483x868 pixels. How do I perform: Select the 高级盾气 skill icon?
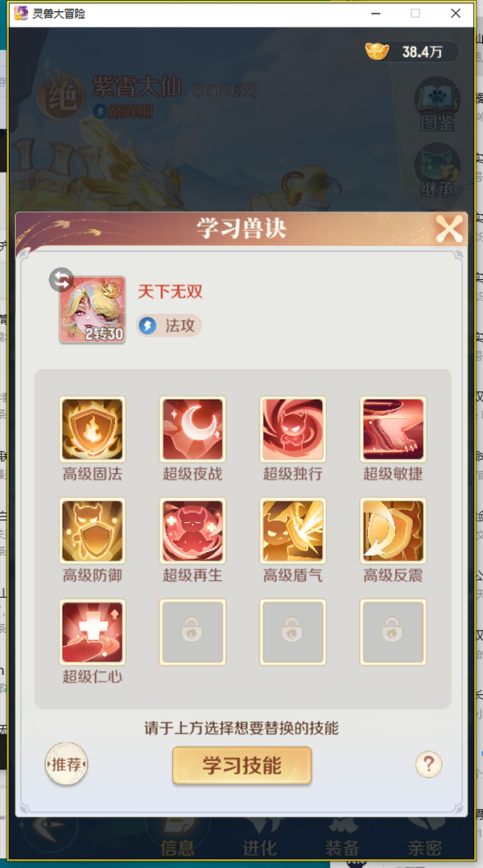coord(293,530)
